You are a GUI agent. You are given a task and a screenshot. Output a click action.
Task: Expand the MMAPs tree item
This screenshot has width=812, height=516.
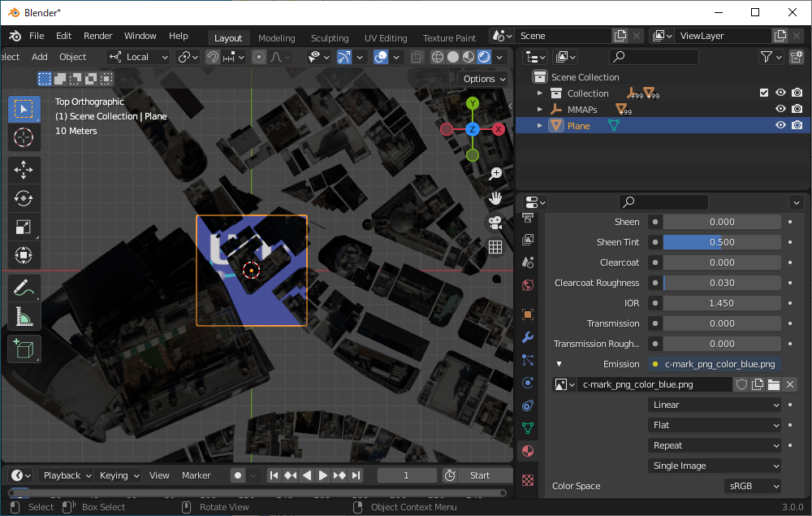click(x=540, y=110)
